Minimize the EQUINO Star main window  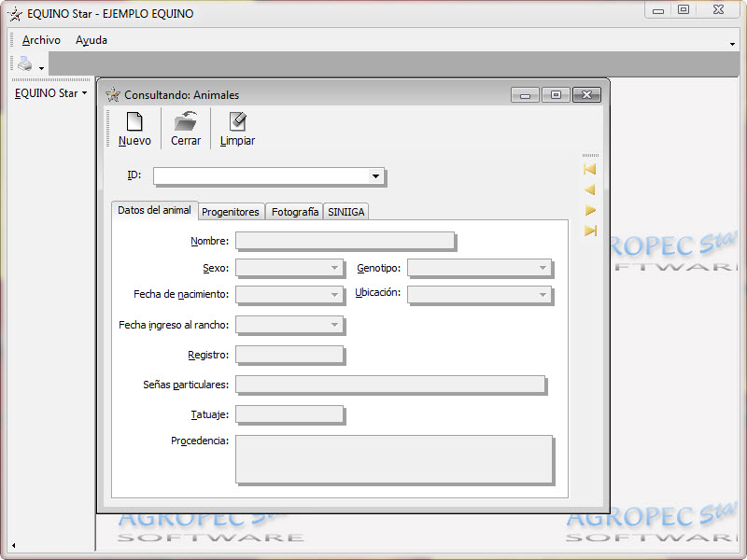[x=658, y=10]
